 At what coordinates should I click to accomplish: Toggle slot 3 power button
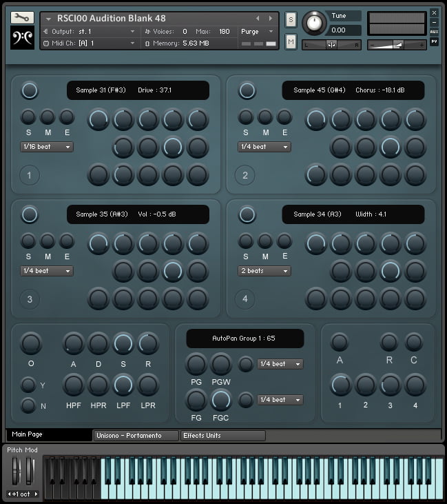[x=30, y=214]
